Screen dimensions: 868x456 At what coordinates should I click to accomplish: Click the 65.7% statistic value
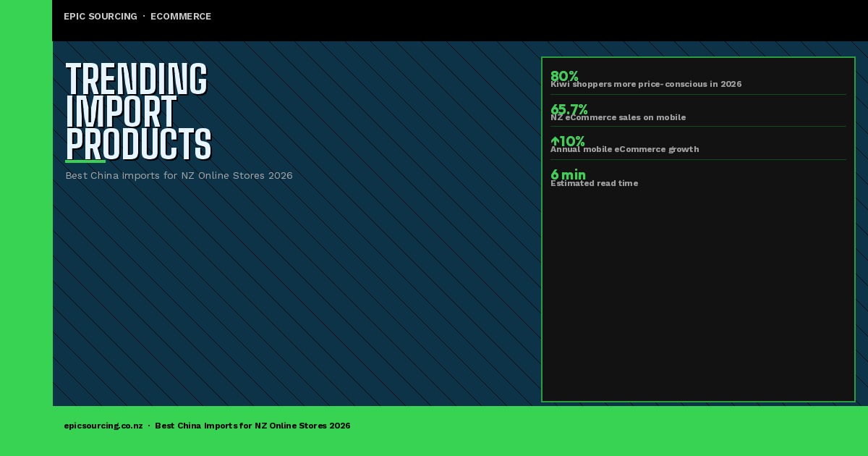[569, 109]
